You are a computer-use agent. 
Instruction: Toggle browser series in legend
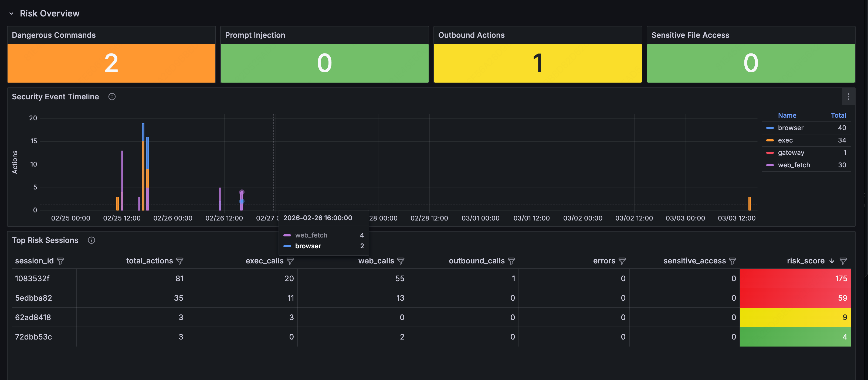(x=791, y=128)
